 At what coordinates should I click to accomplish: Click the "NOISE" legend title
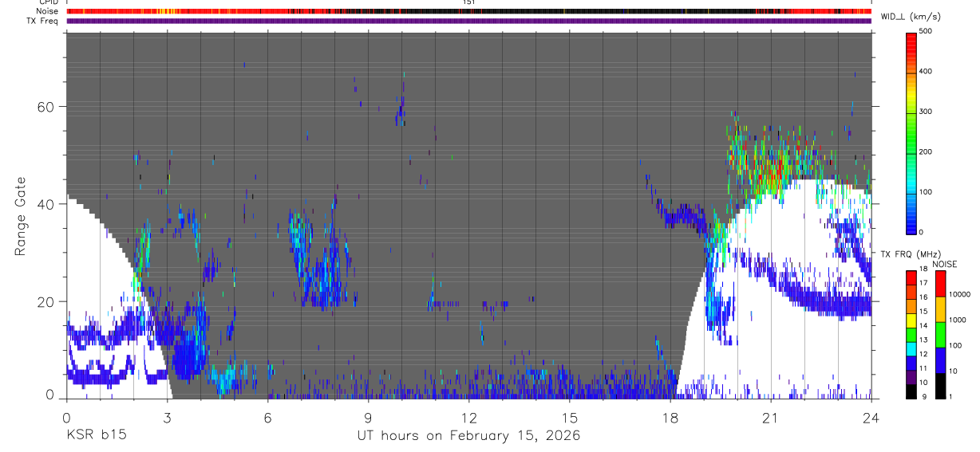tap(946, 264)
